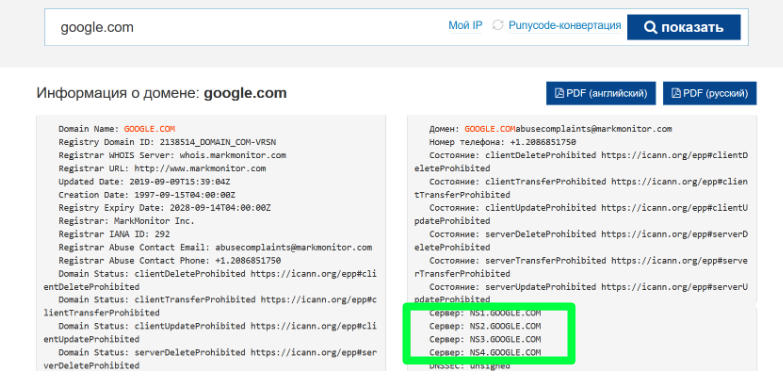
Task: Select Registrar URL line
Action: (x=162, y=168)
